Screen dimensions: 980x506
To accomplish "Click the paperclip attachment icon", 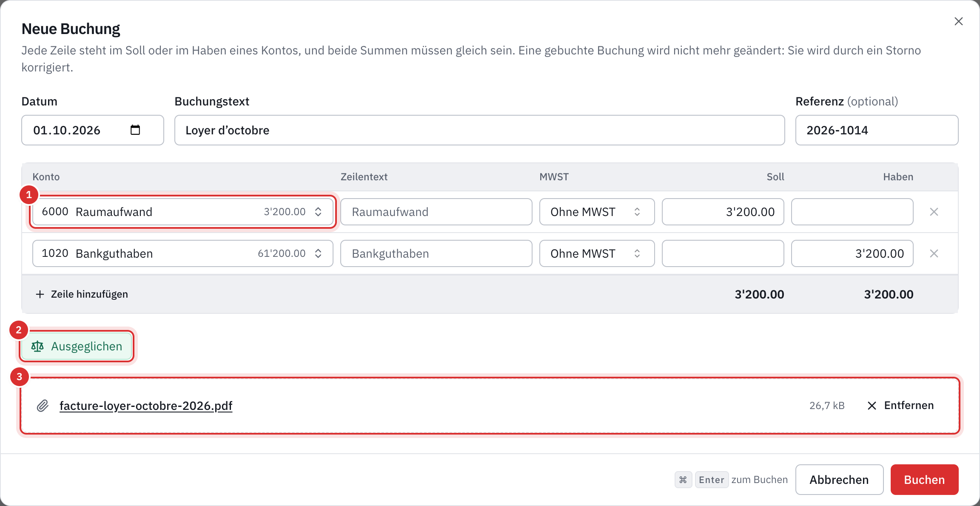I will tap(43, 406).
